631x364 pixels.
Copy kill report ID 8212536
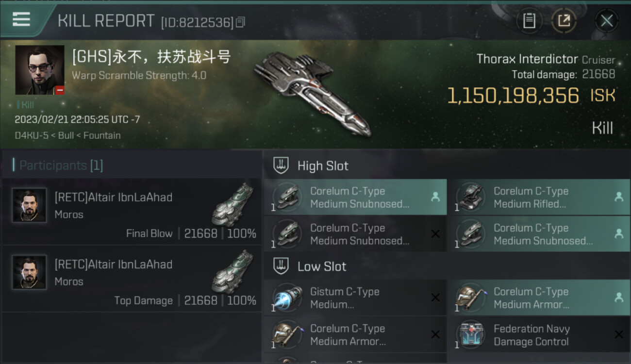241,22
